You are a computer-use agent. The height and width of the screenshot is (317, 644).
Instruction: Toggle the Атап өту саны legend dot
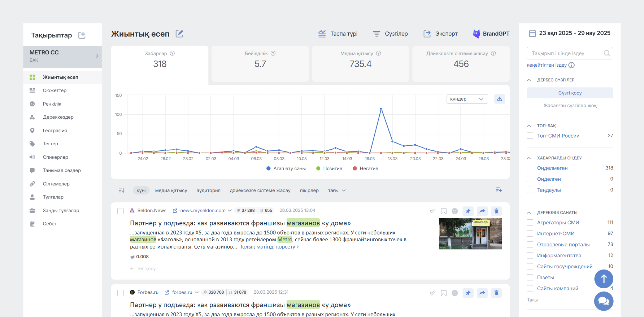point(268,168)
